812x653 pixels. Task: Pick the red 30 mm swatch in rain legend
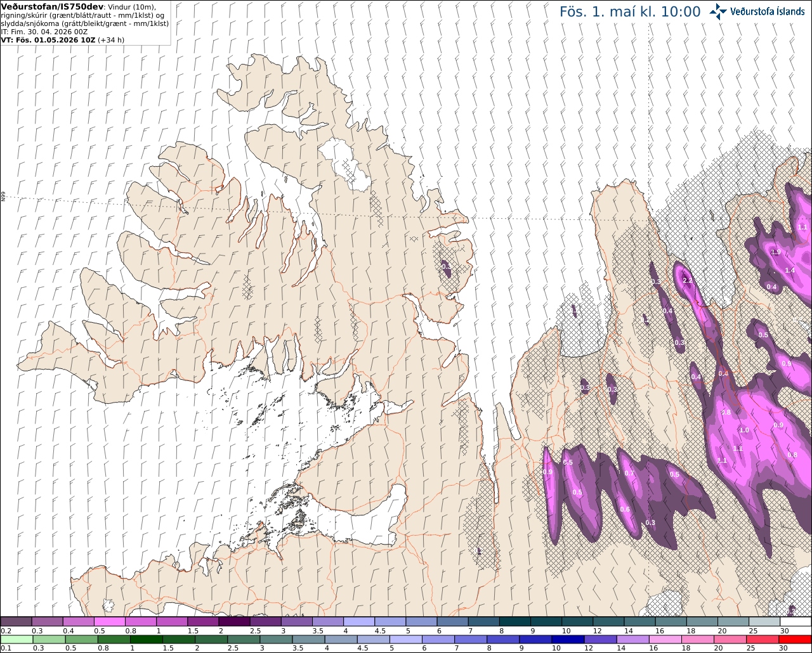(796, 640)
